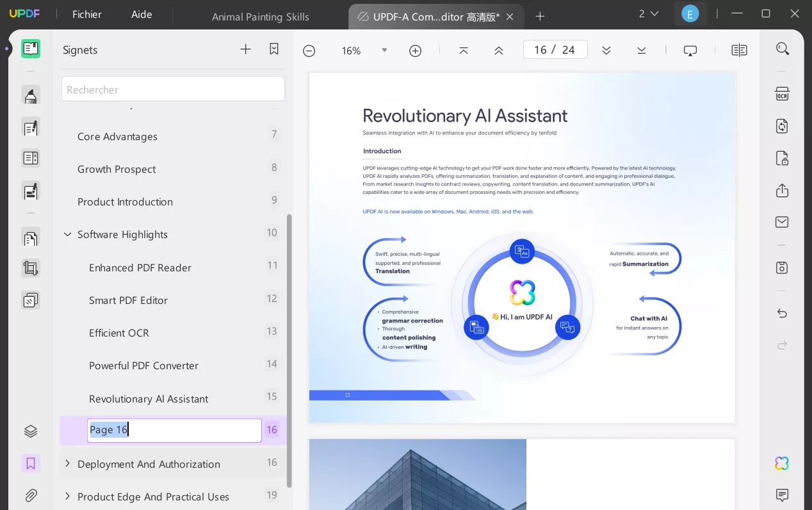The height and width of the screenshot is (510, 812).
Task: Select the Comment highlighter tool
Action: click(31, 95)
